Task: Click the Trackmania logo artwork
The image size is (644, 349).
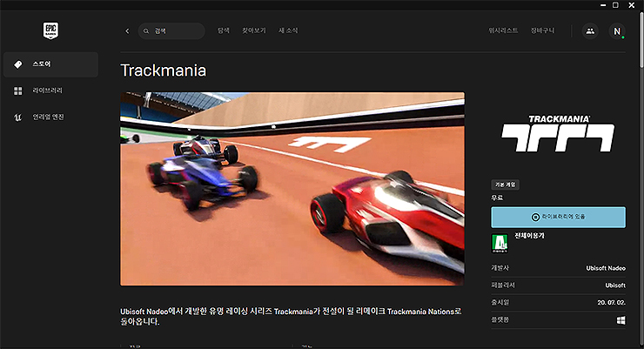Action: pyautogui.click(x=558, y=133)
